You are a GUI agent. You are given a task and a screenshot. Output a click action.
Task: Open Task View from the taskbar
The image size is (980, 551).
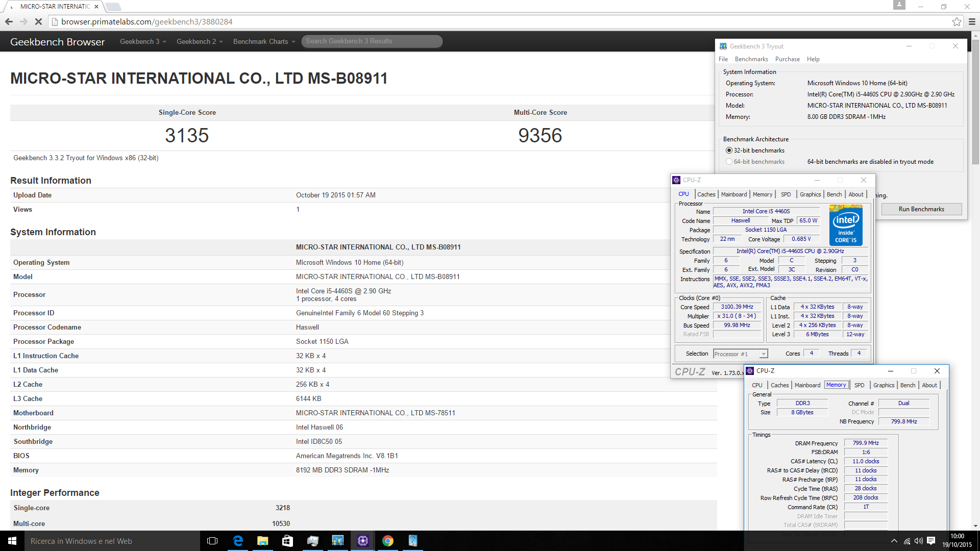[x=212, y=541]
